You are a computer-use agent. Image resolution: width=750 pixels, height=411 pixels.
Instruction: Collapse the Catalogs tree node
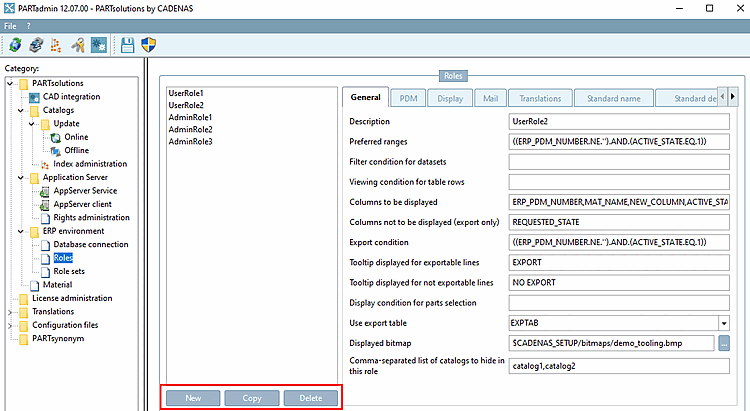21,111
